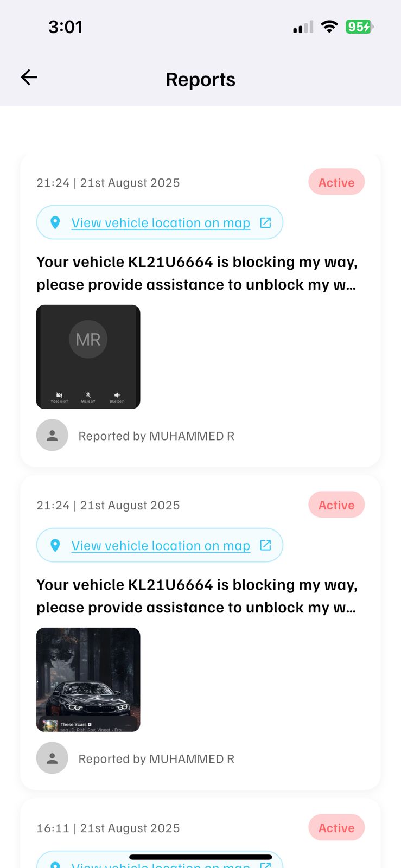Tap reporter avatar icon in second report
The image size is (401, 868).
click(x=52, y=758)
